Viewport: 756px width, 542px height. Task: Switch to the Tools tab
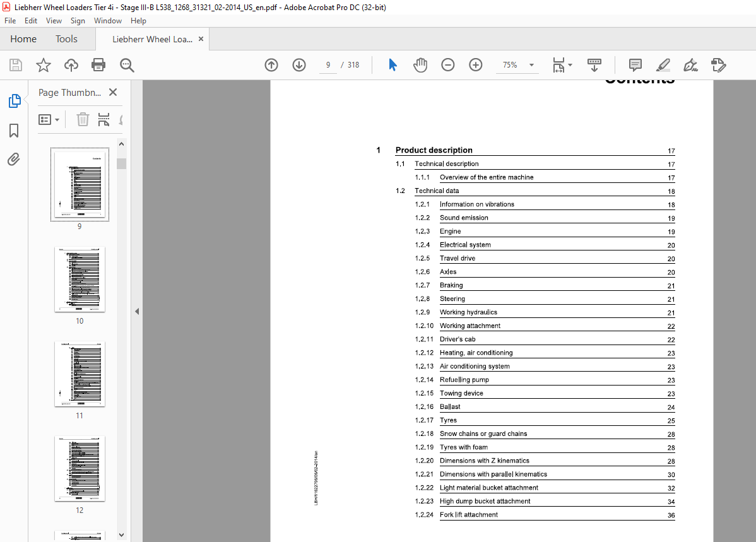coord(66,39)
